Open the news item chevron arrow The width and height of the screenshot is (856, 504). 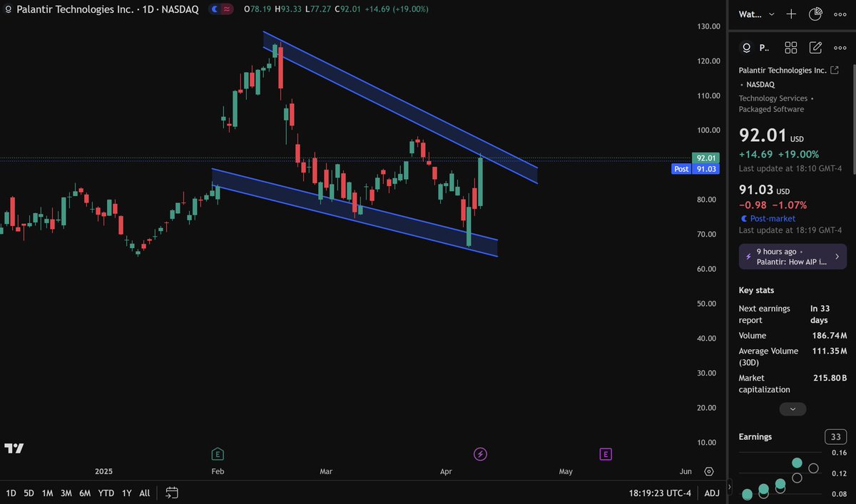point(837,257)
